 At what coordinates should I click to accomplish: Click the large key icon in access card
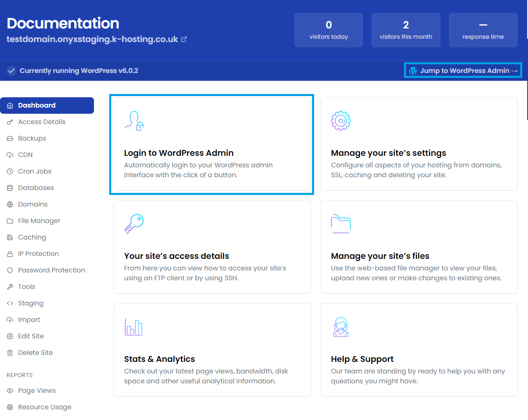pos(134,224)
